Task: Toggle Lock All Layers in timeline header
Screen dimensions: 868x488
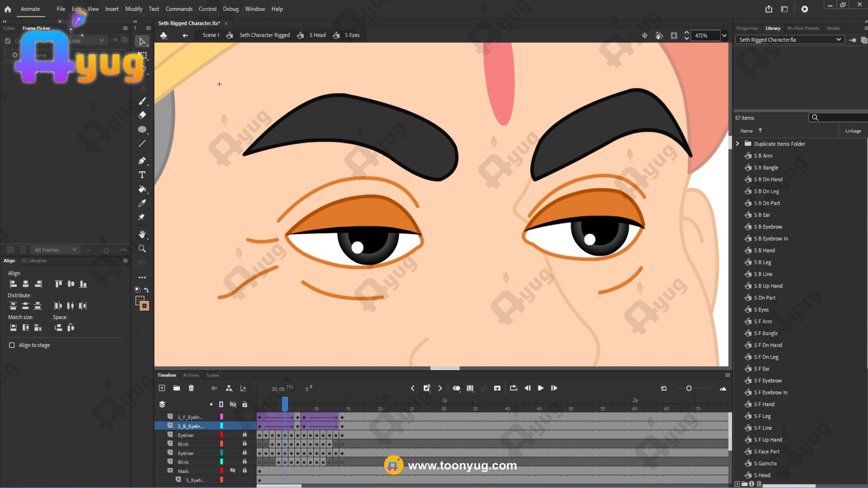Action: (245, 404)
